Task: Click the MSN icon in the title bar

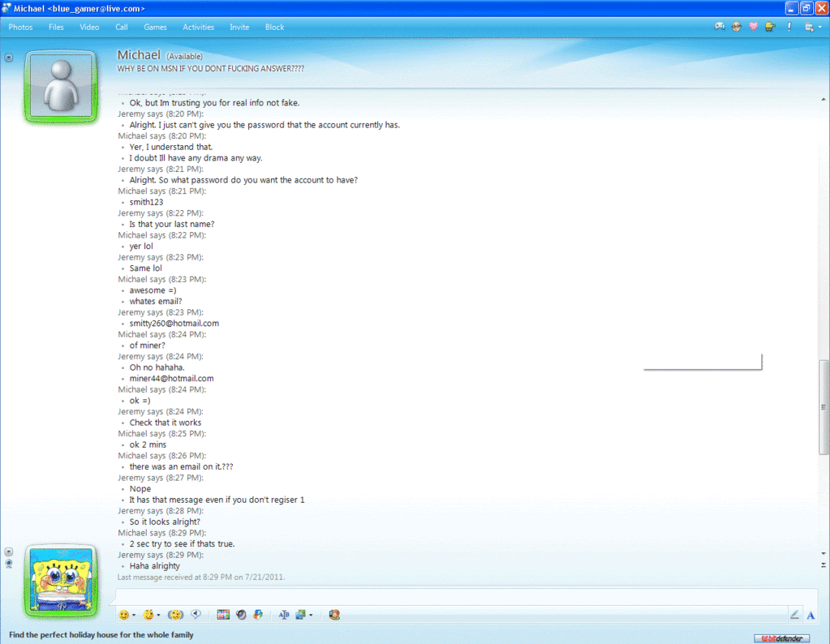Action: [6, 8]
